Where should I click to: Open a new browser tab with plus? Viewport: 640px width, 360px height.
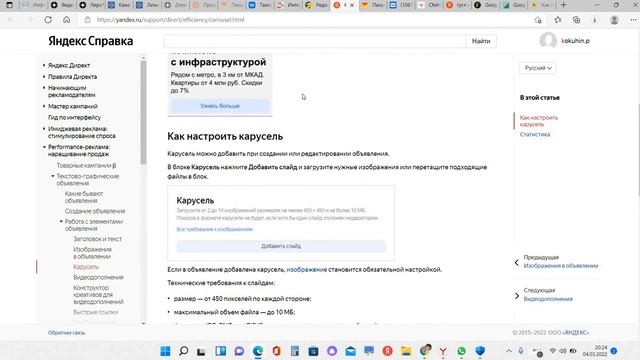tap(563, 5)
